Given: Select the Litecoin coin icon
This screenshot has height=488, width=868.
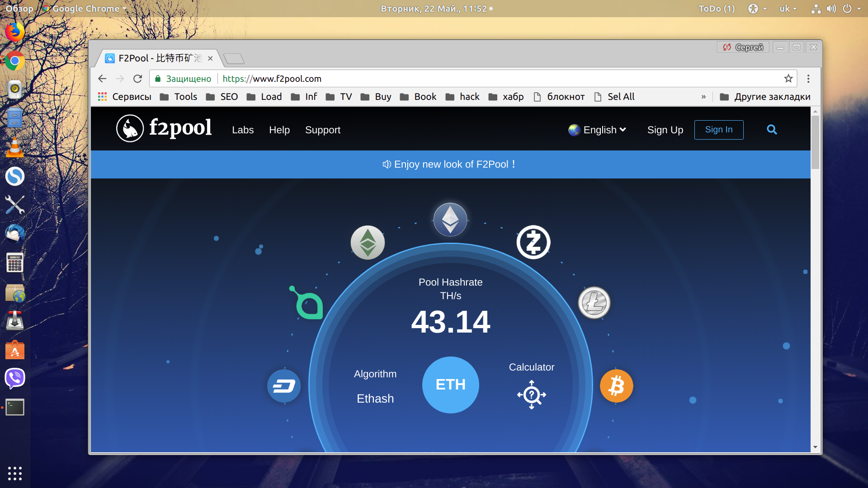Looking at the screenshot, I should pyautogui.click(x=594, y=303).
